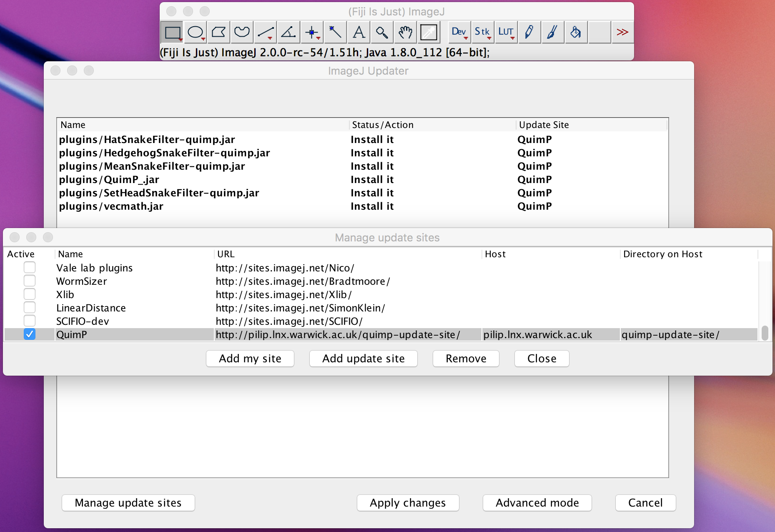Open the Dev tools dropdown menu
Viewport: 775px width, 532px height.
click(459, 32)
